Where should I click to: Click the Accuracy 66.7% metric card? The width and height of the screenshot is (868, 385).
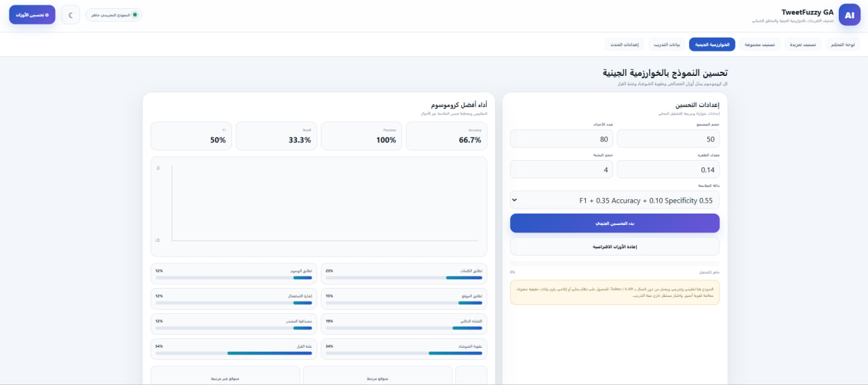tap(446, 136)
